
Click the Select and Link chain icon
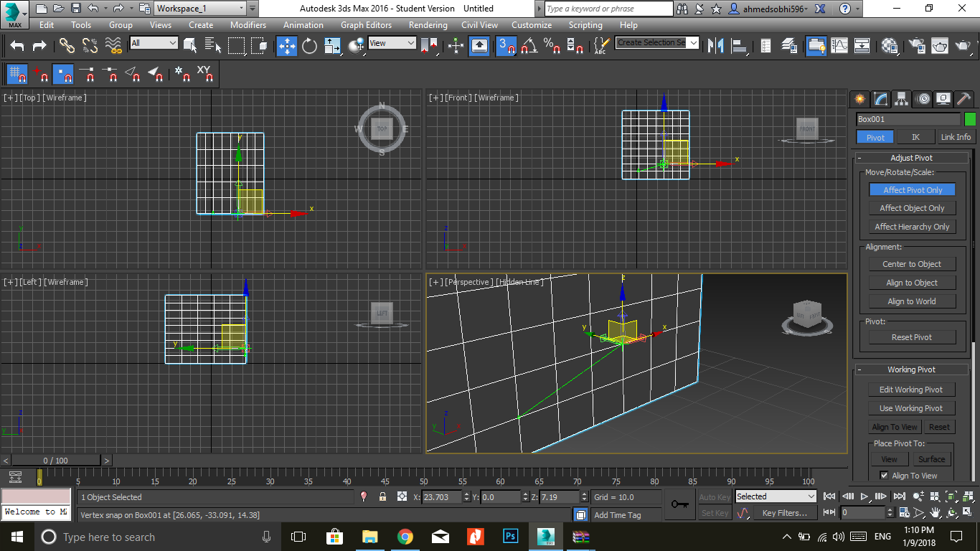(67, 46)
